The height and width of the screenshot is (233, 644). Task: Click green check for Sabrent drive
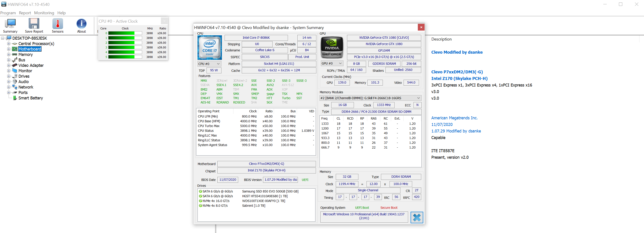click(200, 206)
